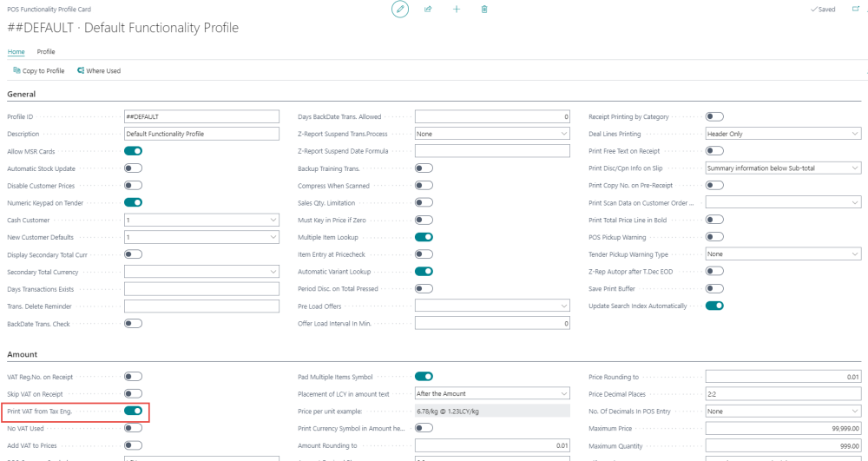The width and height of the screenshot is (868, 461).
Task: Click the share icon at top
Action: coord(428,10)
